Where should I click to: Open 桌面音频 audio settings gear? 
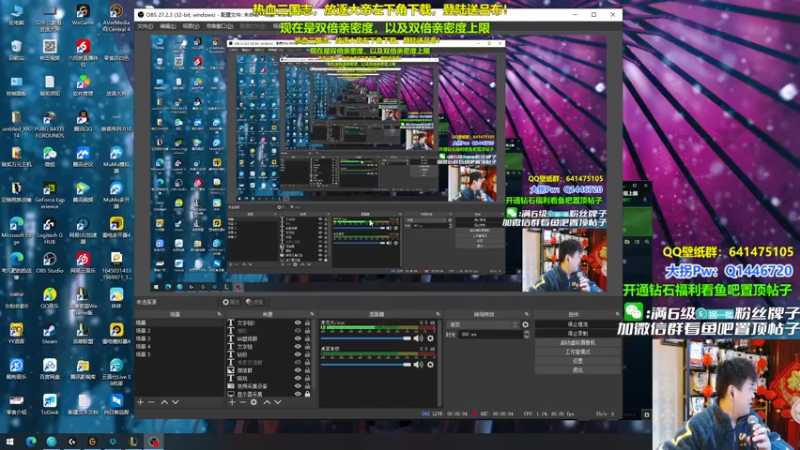(431, 364)
